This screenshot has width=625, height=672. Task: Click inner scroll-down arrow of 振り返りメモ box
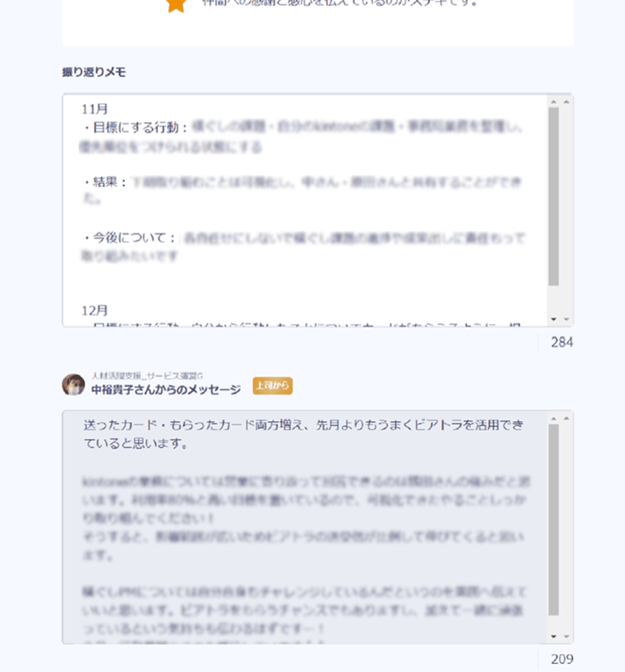554,319
